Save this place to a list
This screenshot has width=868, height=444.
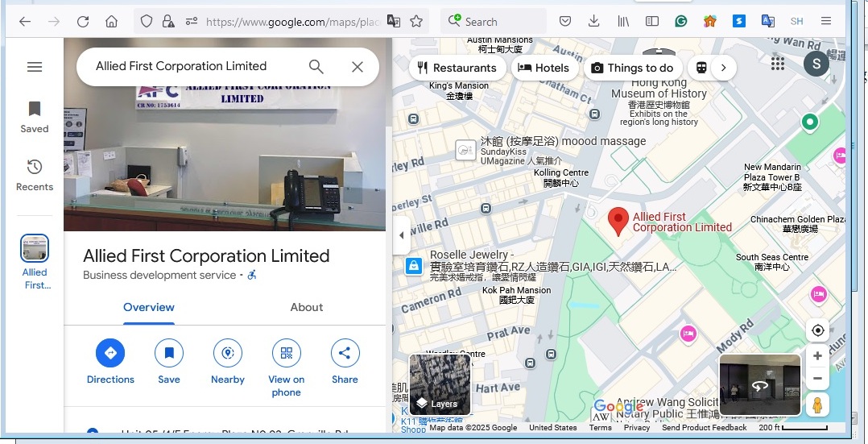pyautogui.click(x=169, y=363)
